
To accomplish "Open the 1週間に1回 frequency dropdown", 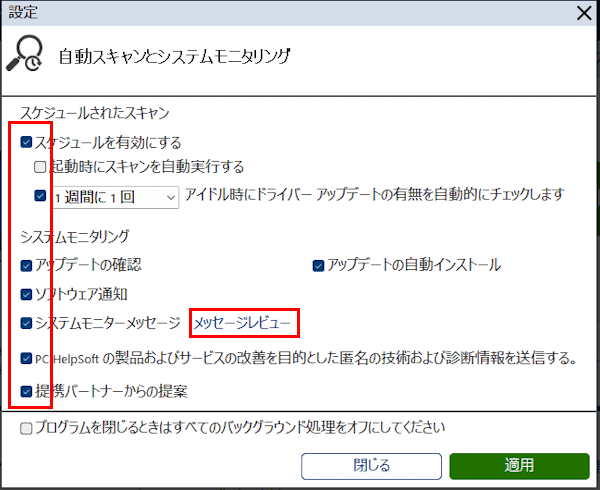I will pos(115,197).
